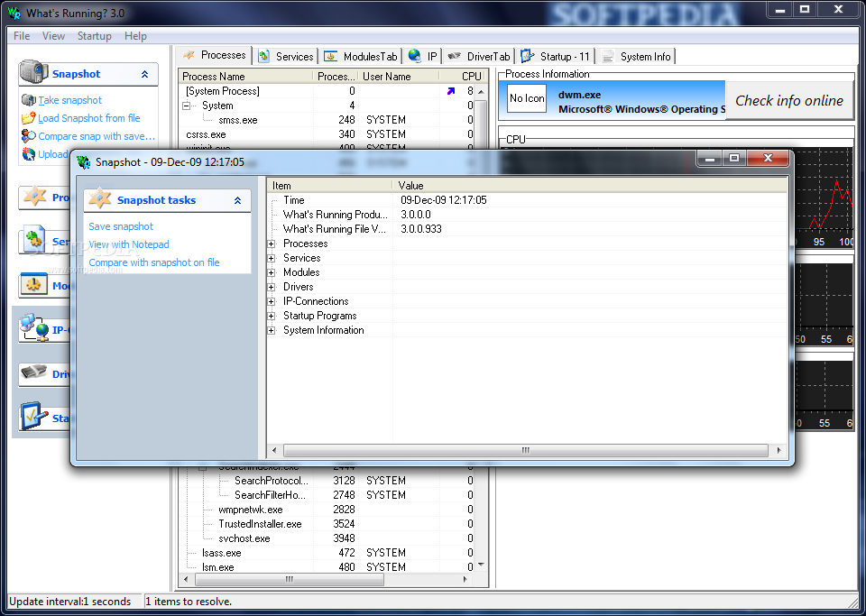
Task: Click the No Icon placeholder for dwm.exe
Action: pyautogui.click(x=527, y=98)
